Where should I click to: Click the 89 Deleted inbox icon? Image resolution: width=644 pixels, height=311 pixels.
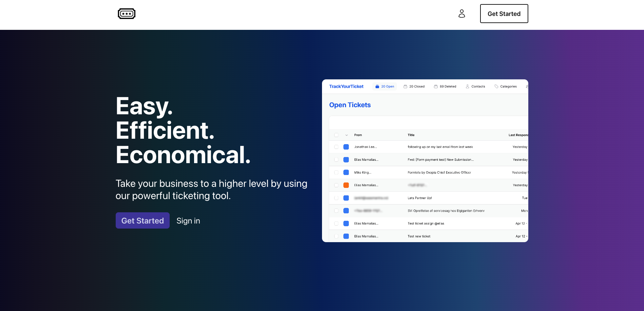point(436,86)
